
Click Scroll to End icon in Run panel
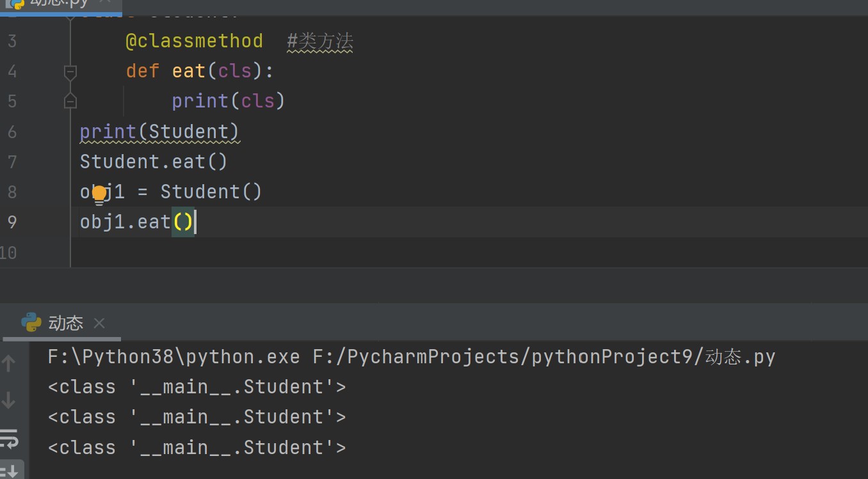(x=10, y=470)
